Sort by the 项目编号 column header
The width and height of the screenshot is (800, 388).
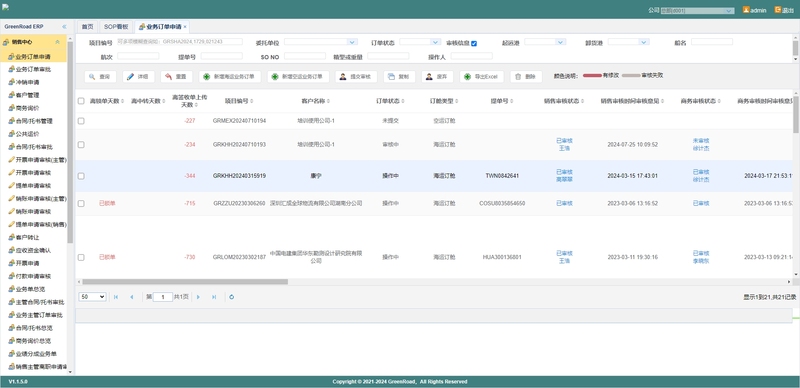click(x=238, y=101)
